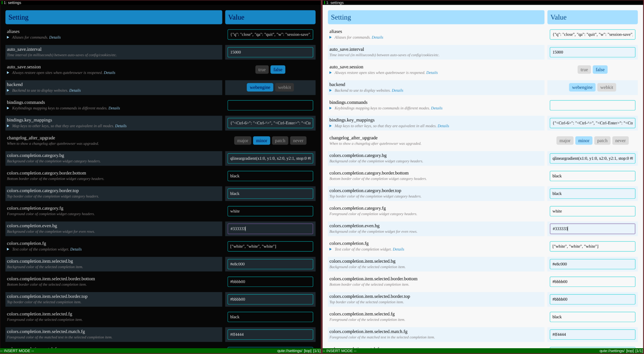The height and width of the screenshot is (354, 644).
Task: Expand bindings.key_mappings triangle in dark pane
Action: 8,126
